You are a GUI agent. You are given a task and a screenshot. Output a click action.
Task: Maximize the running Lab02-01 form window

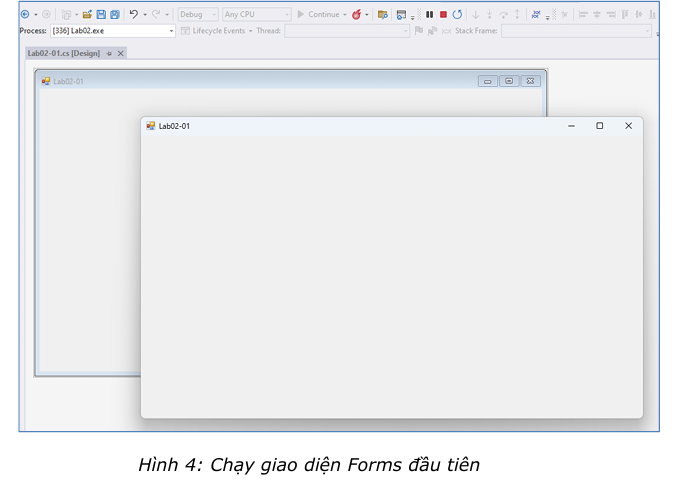click(600, 126)
